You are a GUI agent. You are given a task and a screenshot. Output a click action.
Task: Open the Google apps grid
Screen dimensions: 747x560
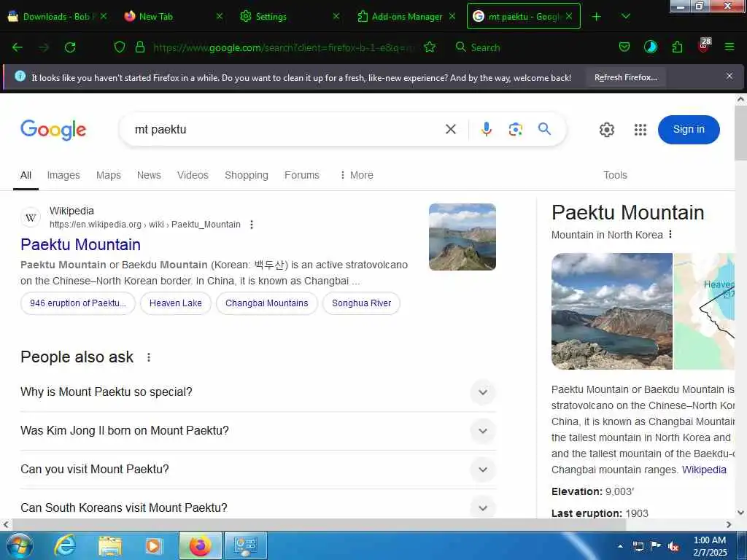[x=640, y=130]
